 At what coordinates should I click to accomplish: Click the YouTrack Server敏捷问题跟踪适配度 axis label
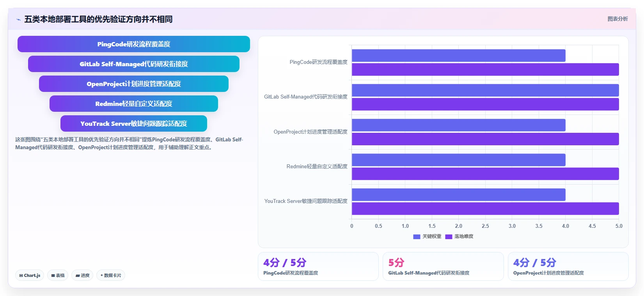point(306,201)
